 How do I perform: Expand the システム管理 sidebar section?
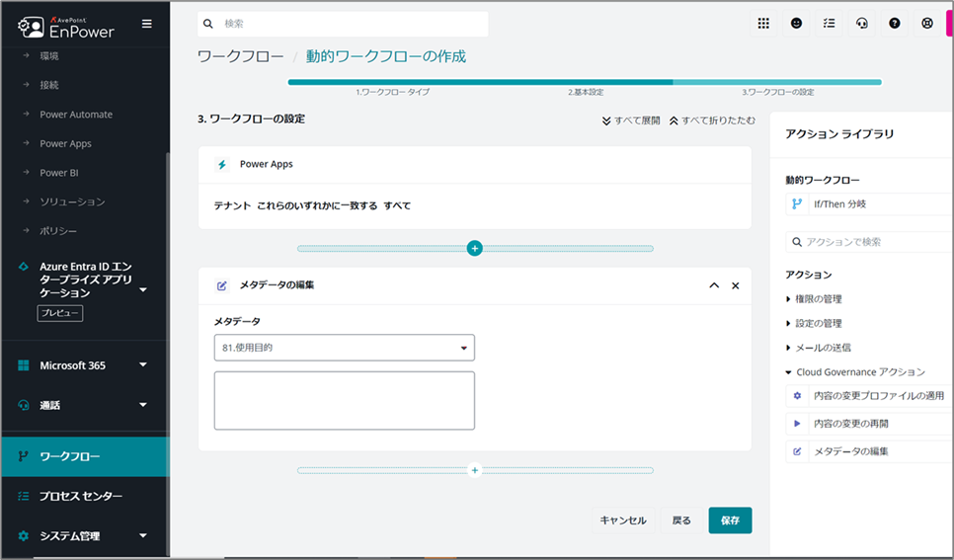point(143,535)
